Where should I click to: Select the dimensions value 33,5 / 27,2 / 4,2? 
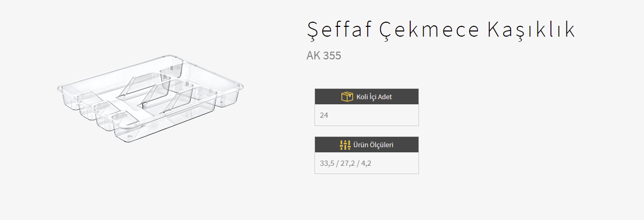346,163
